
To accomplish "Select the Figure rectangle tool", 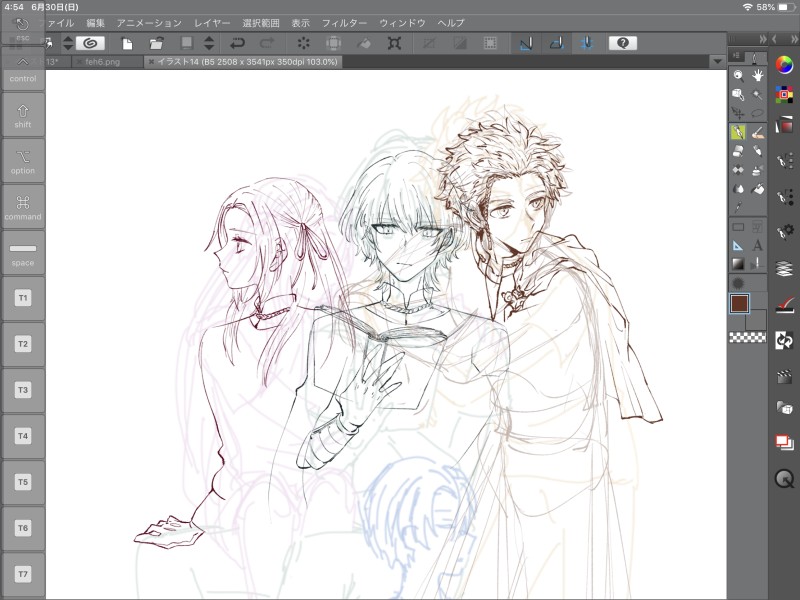I will [x=738, y=227].
